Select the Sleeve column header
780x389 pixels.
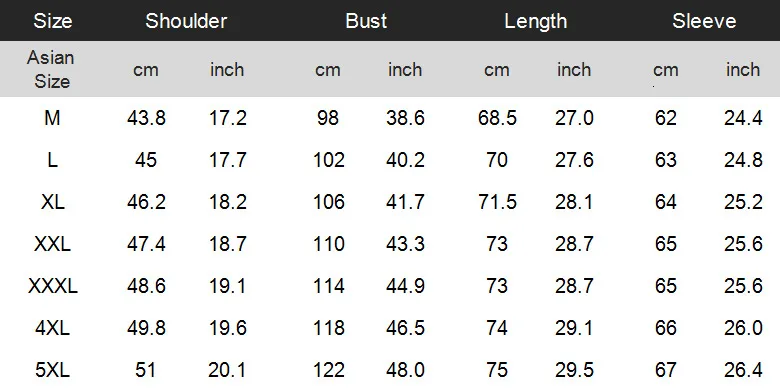point(704,21)
